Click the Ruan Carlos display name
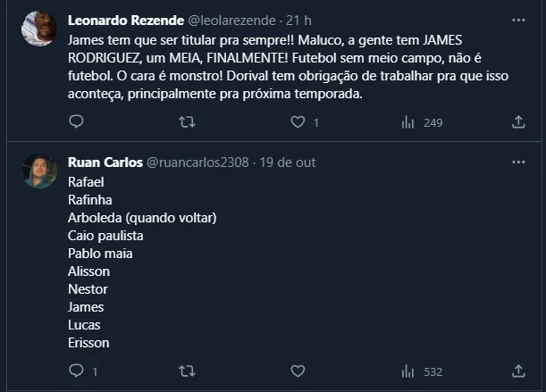 click(103, 163)
